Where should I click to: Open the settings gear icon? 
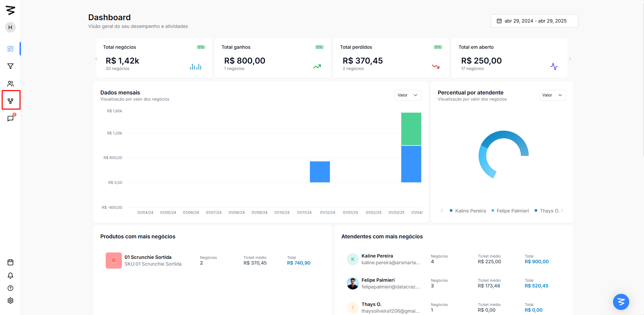(x=10, y=301)
